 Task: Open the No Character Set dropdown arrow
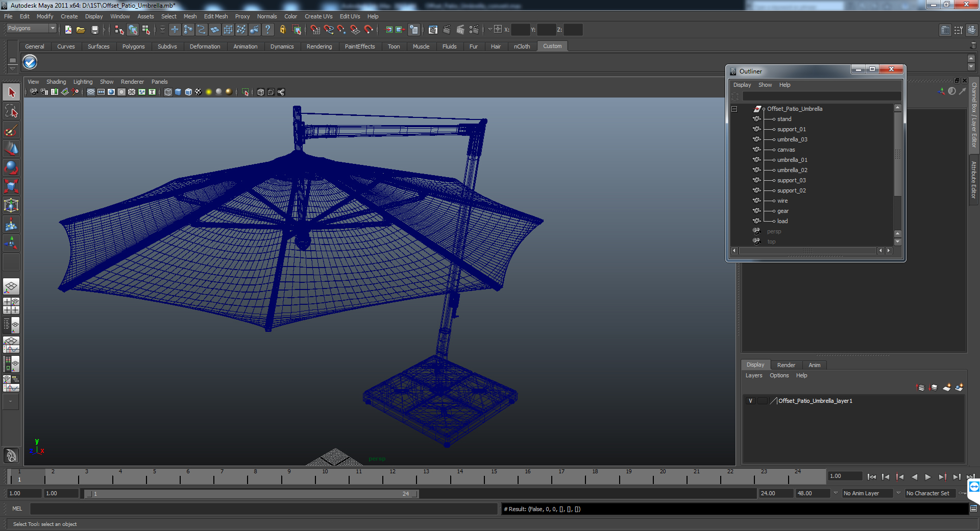pyautogui.click(x=899, y=493)
